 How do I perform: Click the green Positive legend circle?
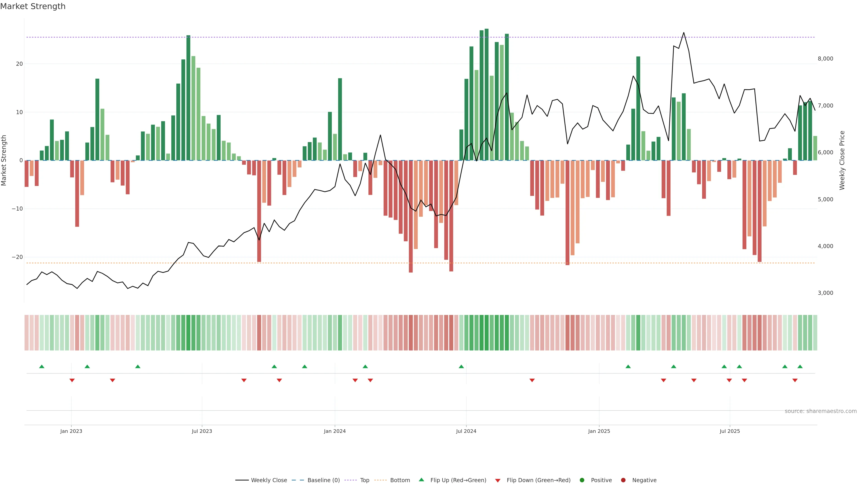[x=582, y=480]
